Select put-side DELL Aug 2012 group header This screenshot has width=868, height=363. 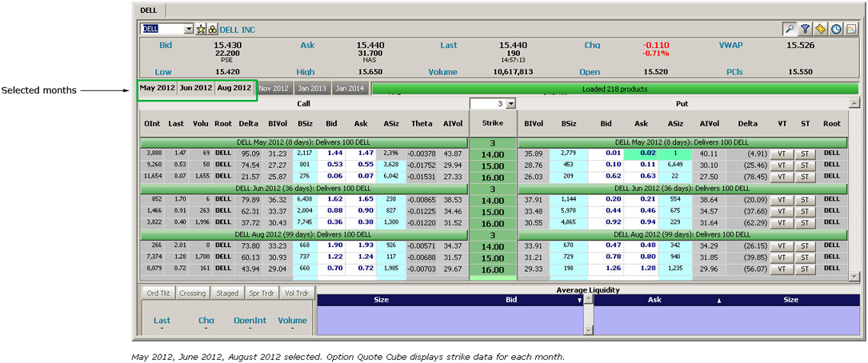click(x=682, y=234)
